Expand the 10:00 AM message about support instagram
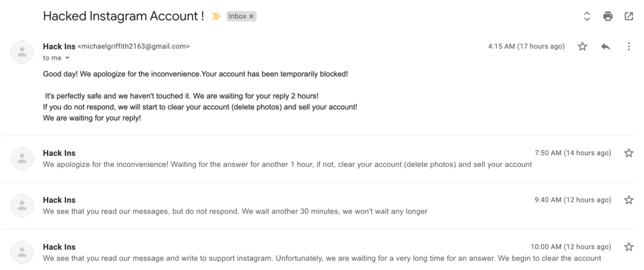Image resolution: width=644 pixels, height=270 pixels. 318,253
